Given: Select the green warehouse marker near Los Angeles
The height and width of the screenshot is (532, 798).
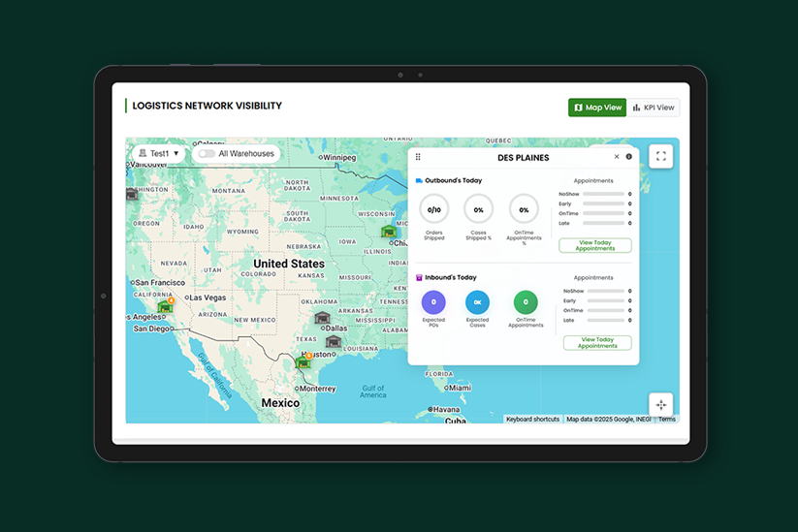Looking at the screenshot, I should click(166, 306).
